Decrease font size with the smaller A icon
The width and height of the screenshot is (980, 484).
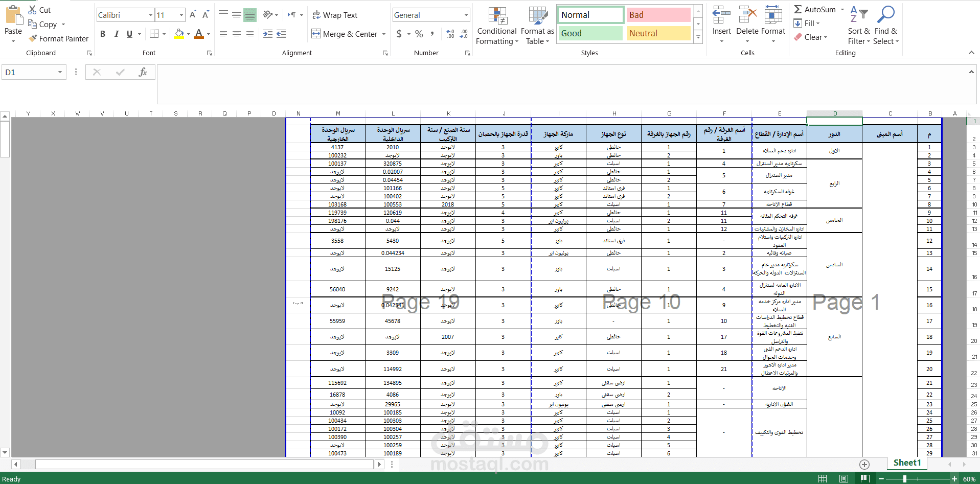coord(206,15)
